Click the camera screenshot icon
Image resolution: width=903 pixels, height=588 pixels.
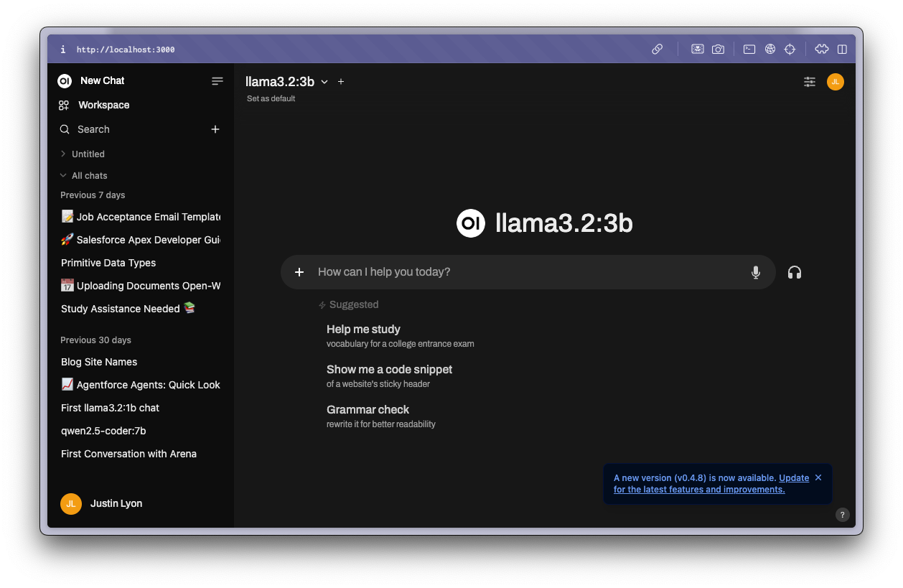(718, 49)
